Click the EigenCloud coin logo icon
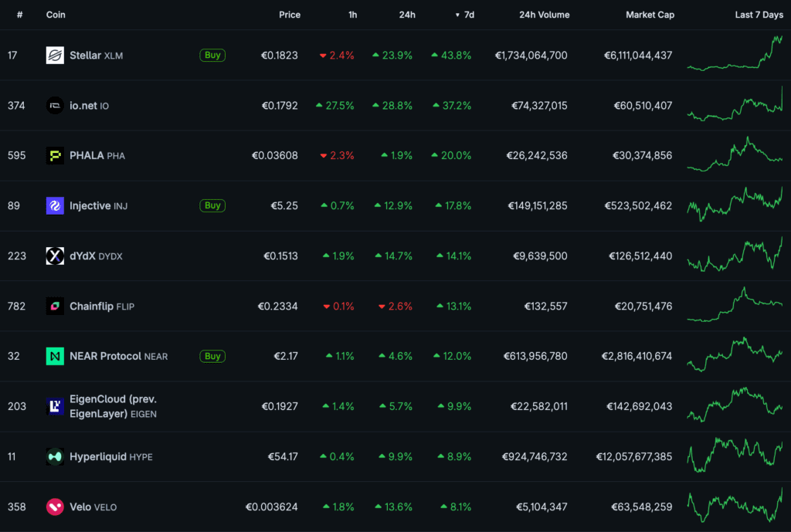 click(x=55, y=406)
